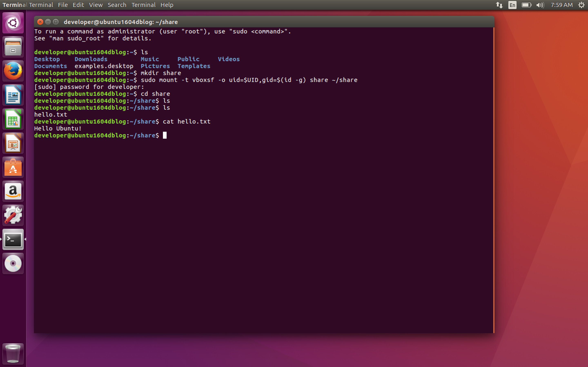Open the Trash in the launcher
Viewport: 588px width, 367px height.
(13, 353)
